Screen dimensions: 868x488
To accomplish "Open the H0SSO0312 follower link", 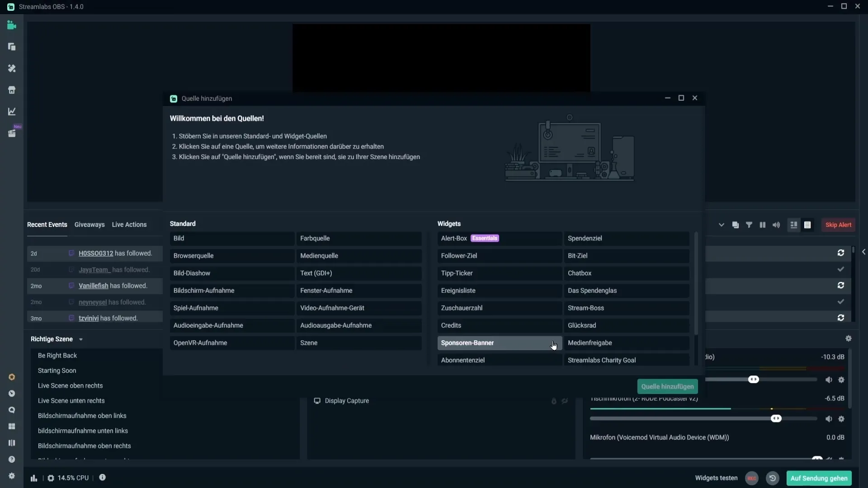I will tap(96, 253).
